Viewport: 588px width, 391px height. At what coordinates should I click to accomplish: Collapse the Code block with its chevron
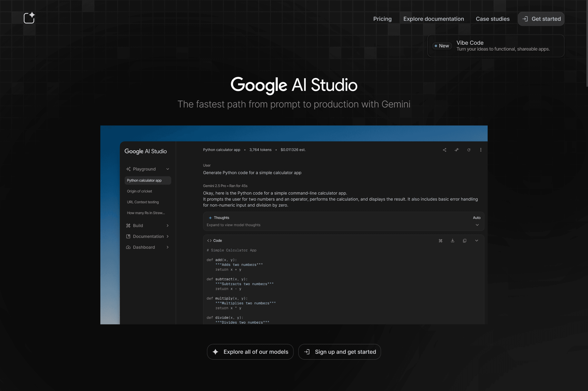pos(476,241)
